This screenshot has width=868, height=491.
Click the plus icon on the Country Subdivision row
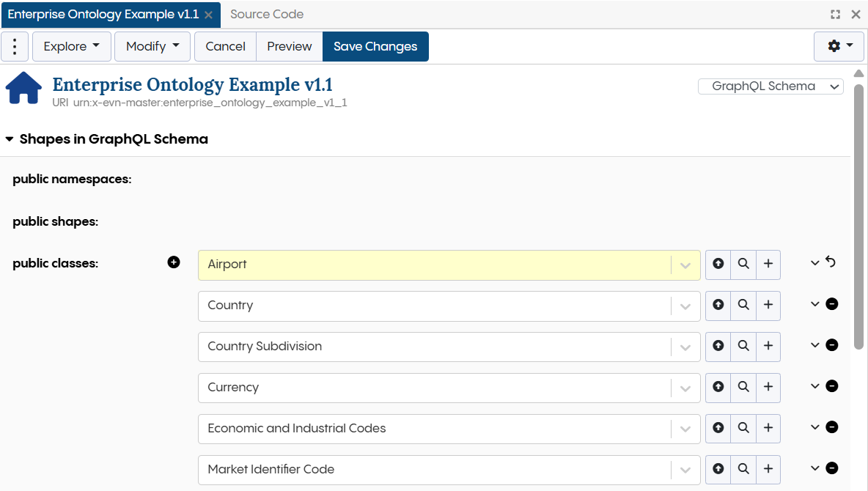coord(768,346)
